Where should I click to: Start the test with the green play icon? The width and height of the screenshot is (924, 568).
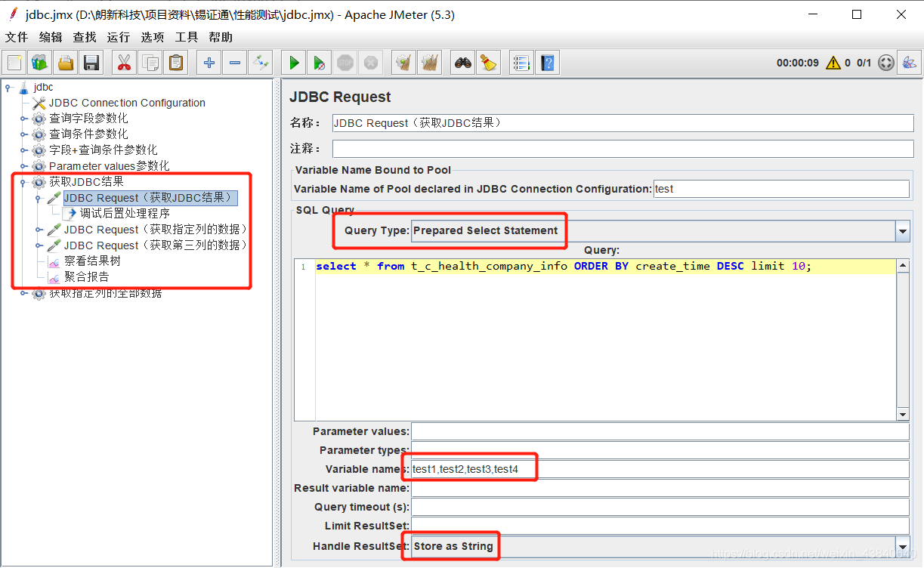pyautogui.click(x=294, y=63)
